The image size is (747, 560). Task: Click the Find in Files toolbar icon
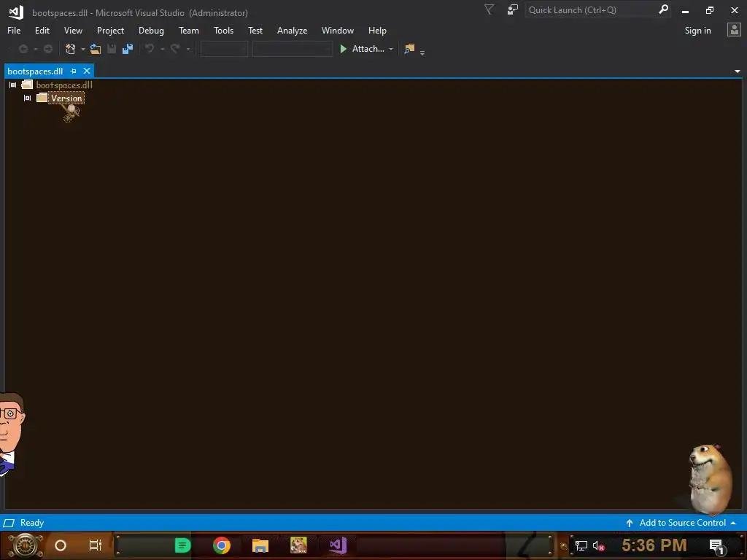tap(409, 49)
